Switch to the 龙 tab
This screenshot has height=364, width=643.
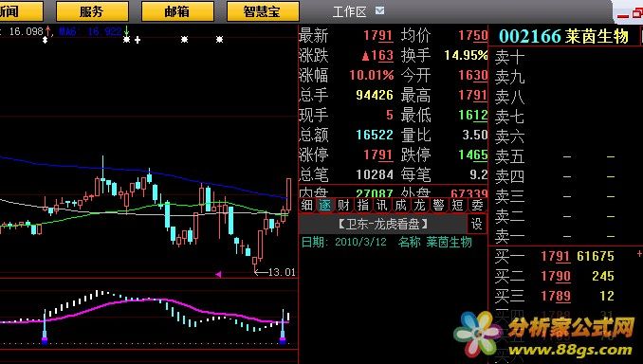pos(419,205)
